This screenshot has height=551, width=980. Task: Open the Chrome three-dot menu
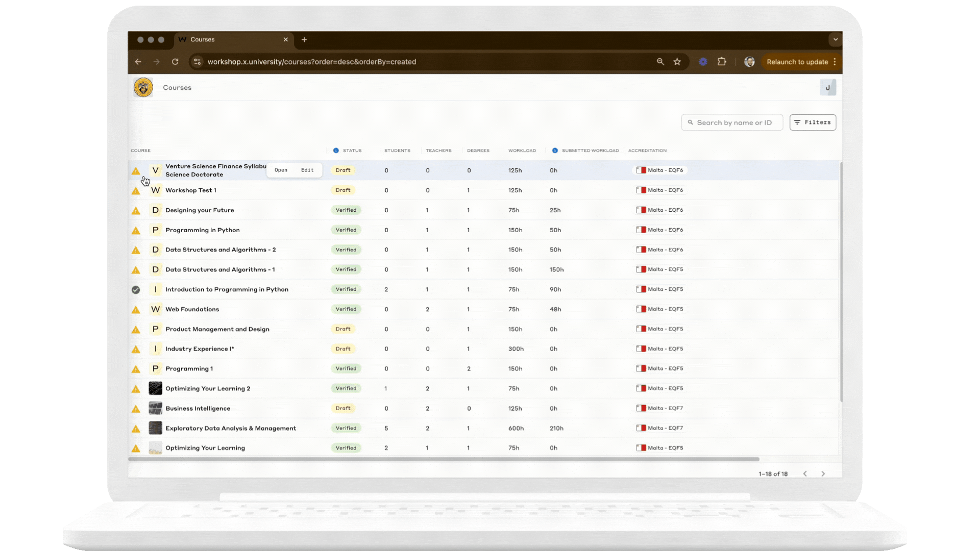coord(836,61)
